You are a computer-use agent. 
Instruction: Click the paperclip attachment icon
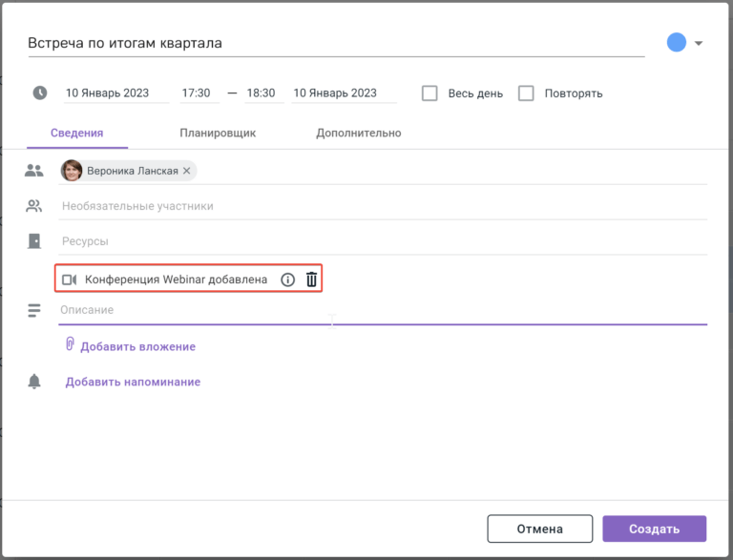coord(70,344)
